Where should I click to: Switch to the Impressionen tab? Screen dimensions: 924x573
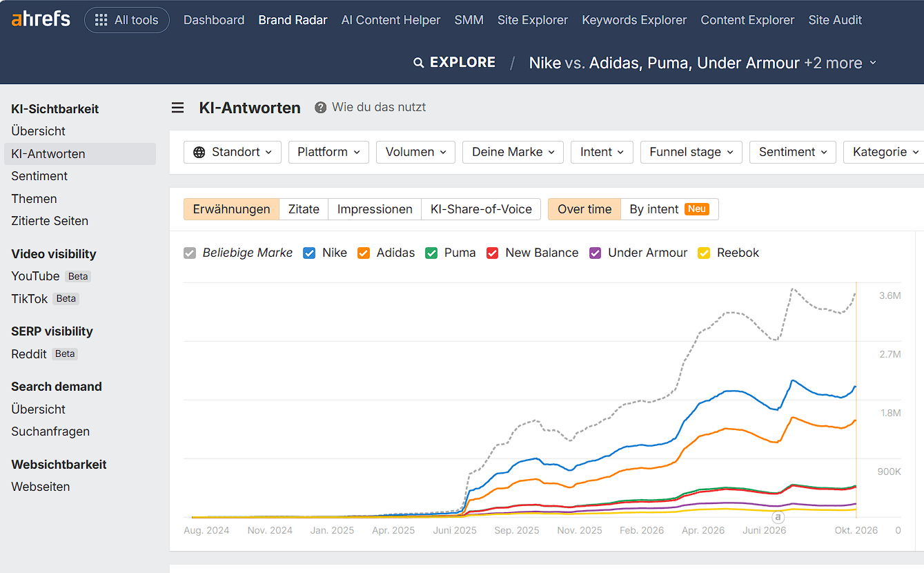(x=375, y=209)
